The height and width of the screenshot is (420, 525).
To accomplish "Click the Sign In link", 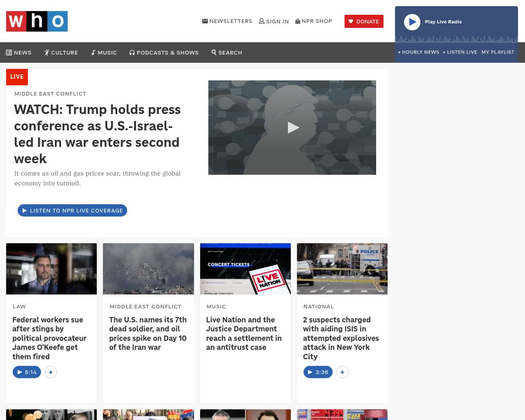I will tap(274, 21).
